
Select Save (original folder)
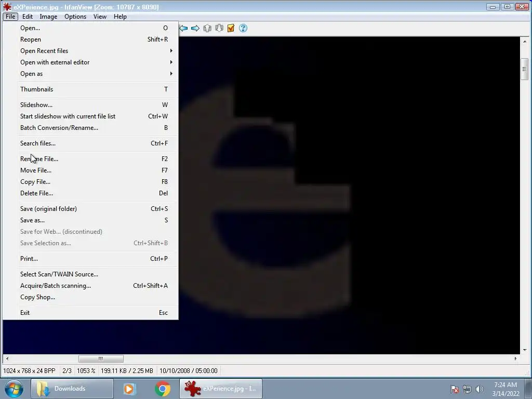pos(97,209)
